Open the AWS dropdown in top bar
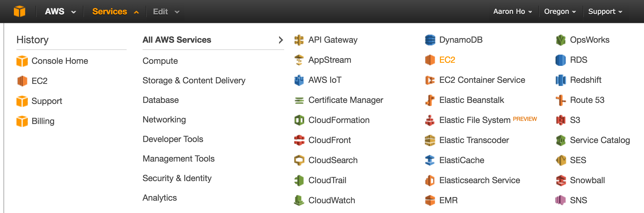 (60, 12)
